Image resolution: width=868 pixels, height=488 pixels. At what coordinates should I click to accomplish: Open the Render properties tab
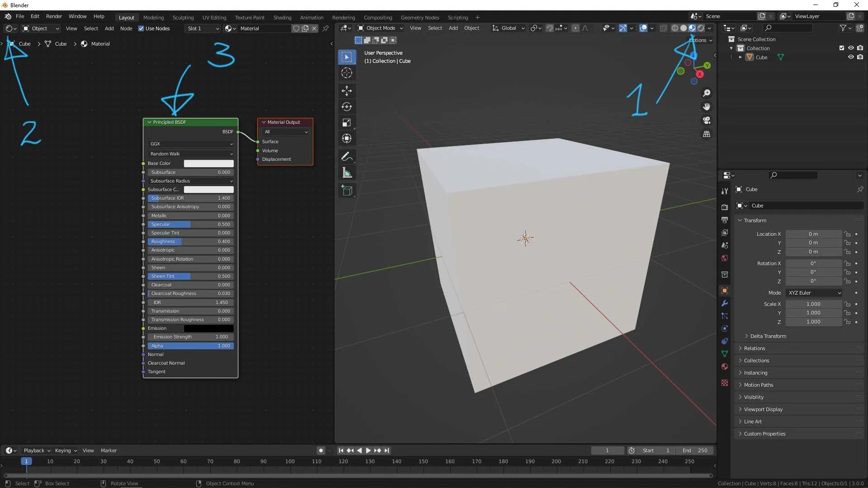click(x=725, y=207)
